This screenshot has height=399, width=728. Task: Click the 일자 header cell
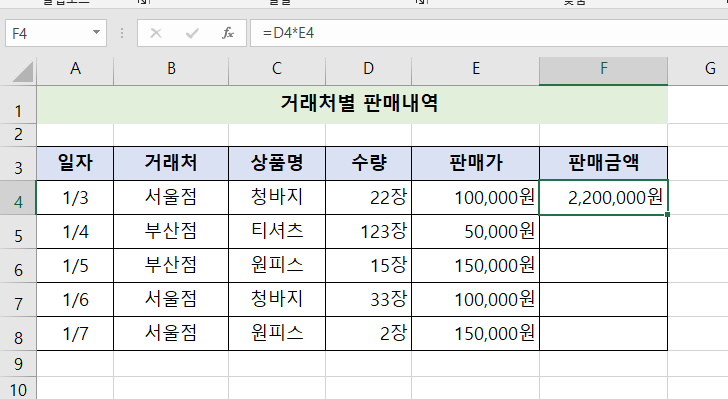75,164
